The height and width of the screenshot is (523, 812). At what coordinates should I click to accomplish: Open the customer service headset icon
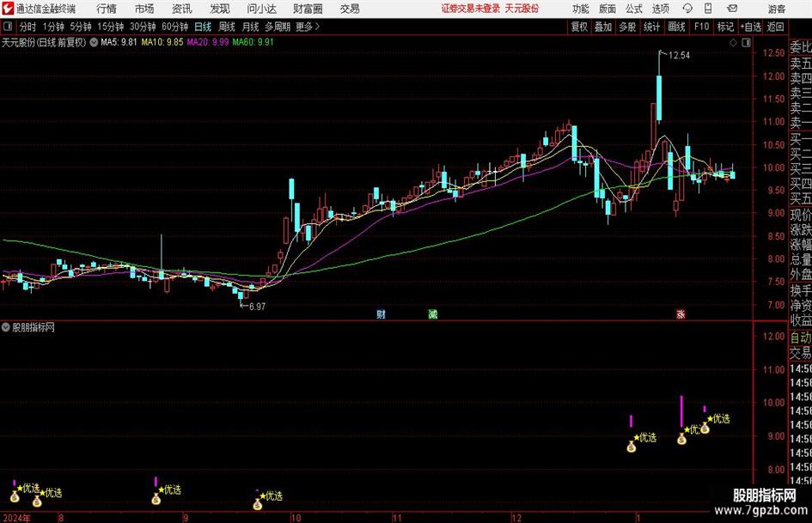pyautogui.click(x=687, y=9)
